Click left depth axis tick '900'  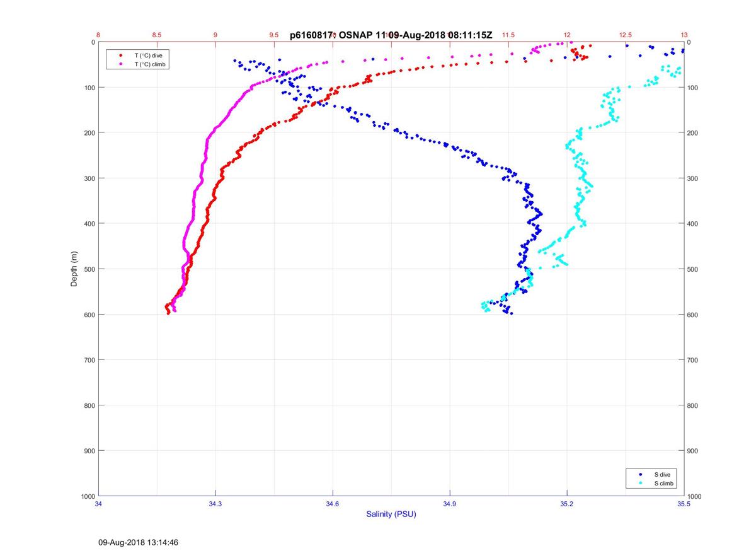89,451
